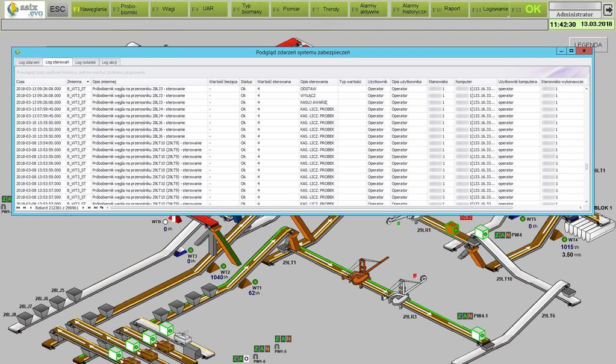The image size is (616, 364).
Task: Click the PW1-5 magnet symbol
Action: pos(277,347)
